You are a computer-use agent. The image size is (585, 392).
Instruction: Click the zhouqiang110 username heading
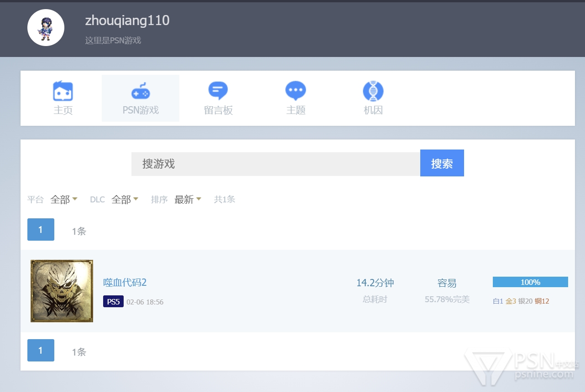tap(127, 21)
